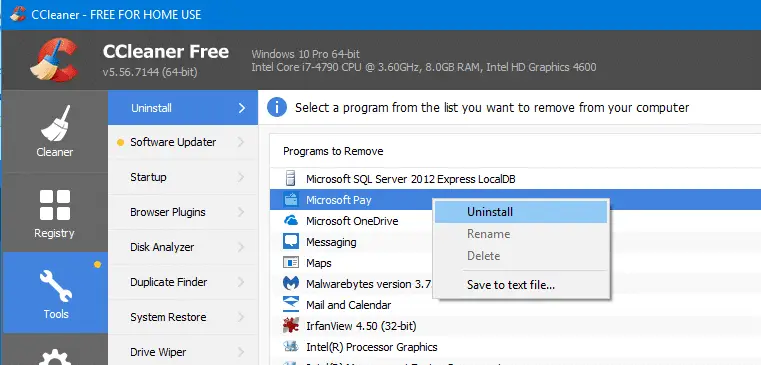The image size is (761, 365).
Task: Open the Uninstall tools tab
Action: tap(183, 108)
